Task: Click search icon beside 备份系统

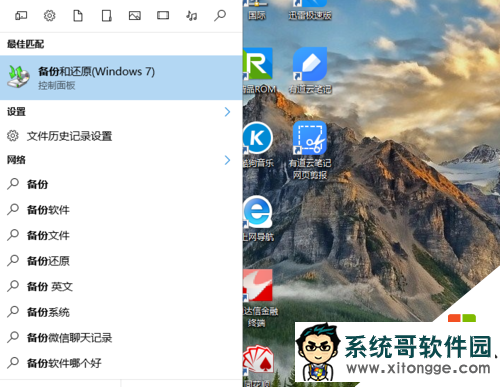Action: coord(13,311)
